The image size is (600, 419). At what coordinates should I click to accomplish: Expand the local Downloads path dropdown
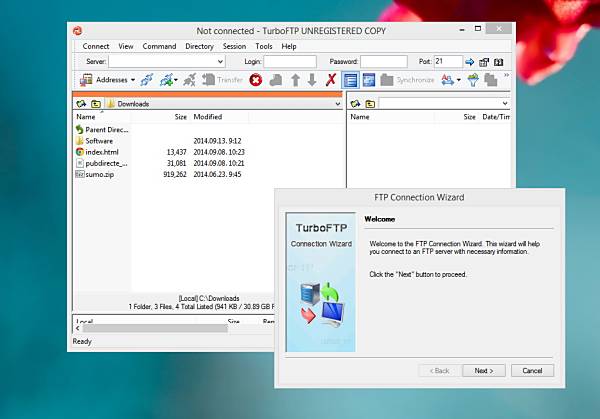pyautogui.click(x=338, y=104)
